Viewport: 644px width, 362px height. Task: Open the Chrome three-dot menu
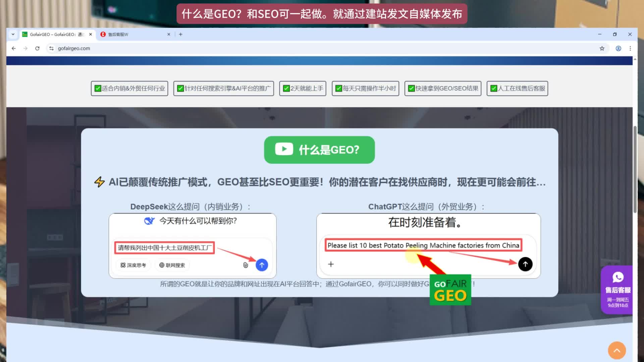pos(630,48)
